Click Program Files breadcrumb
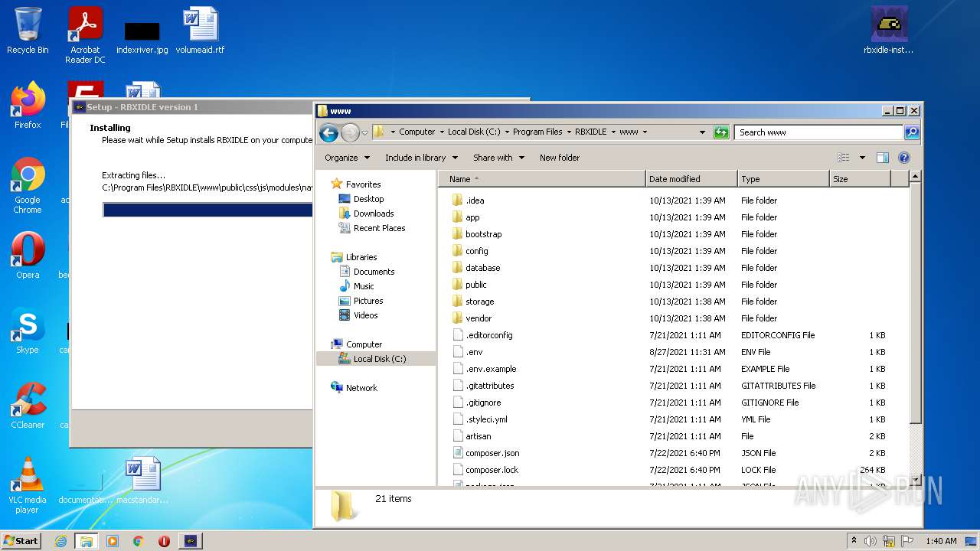The image size is (980, 551). [x=537, y=132]
